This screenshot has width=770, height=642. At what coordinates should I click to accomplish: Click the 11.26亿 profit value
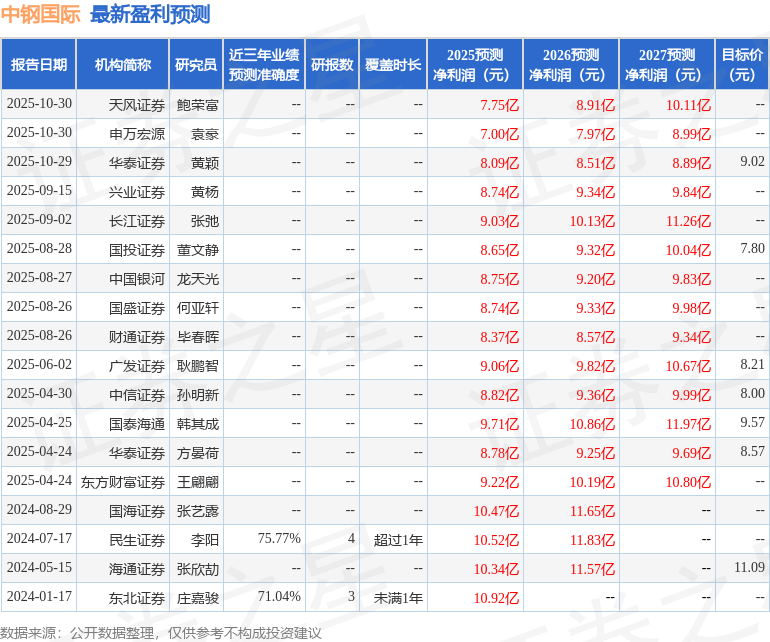pyautogui.click(x=688, y=221)
